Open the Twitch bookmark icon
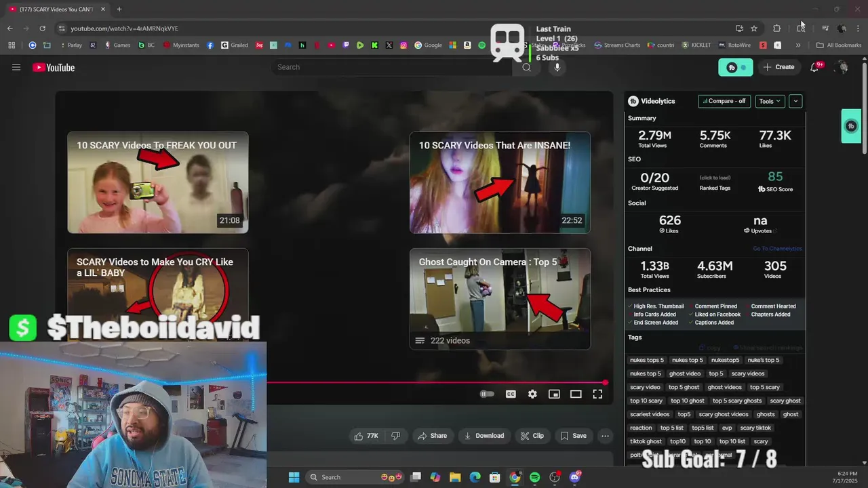 click(x=346, y=45)
